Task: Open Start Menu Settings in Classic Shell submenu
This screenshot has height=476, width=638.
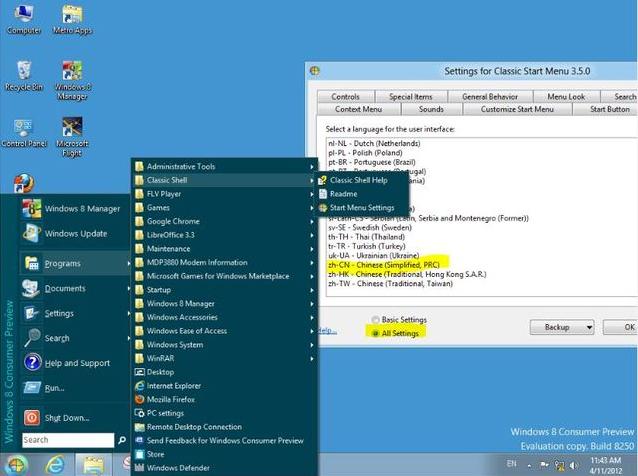Action: pos(361,208)
